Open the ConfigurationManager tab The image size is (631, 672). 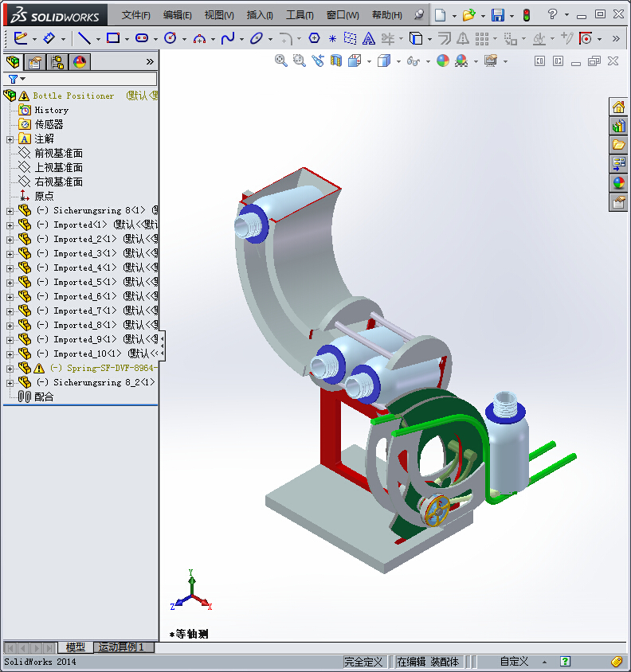57,63
